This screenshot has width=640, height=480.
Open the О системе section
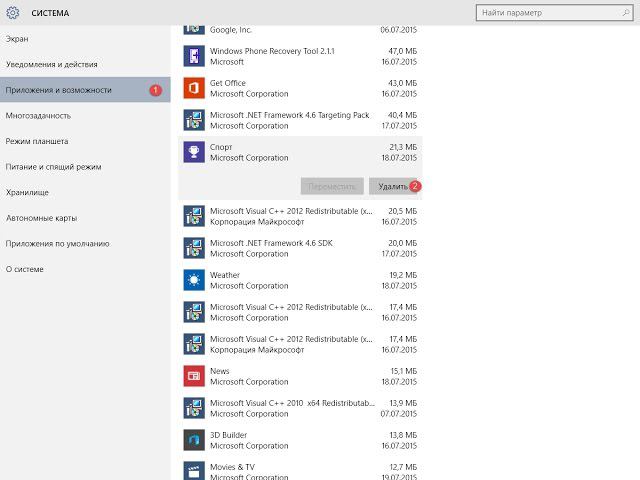coord(85,269)
